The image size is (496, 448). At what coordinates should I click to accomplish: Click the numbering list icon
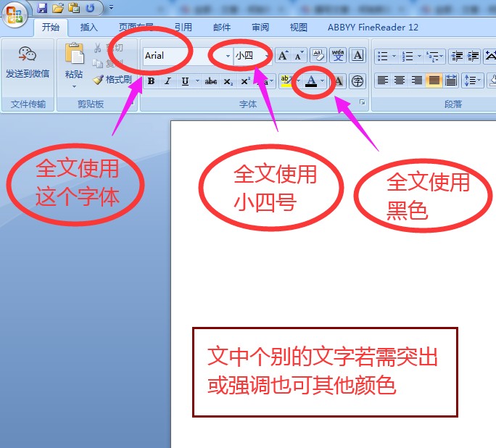(408, 57)
